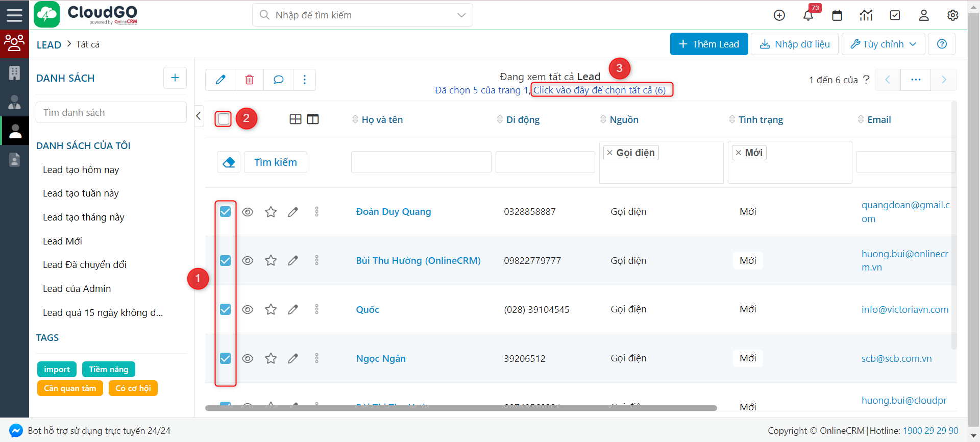Viewport: 980px width, 442px height.
Task: Collapse the left list sidebar panel
Action: coord(199,116)
